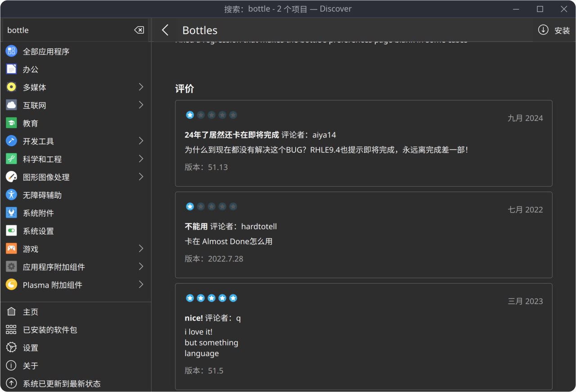
Task: Click the 系统设置 system settings icon
Action: click(11, 231)
